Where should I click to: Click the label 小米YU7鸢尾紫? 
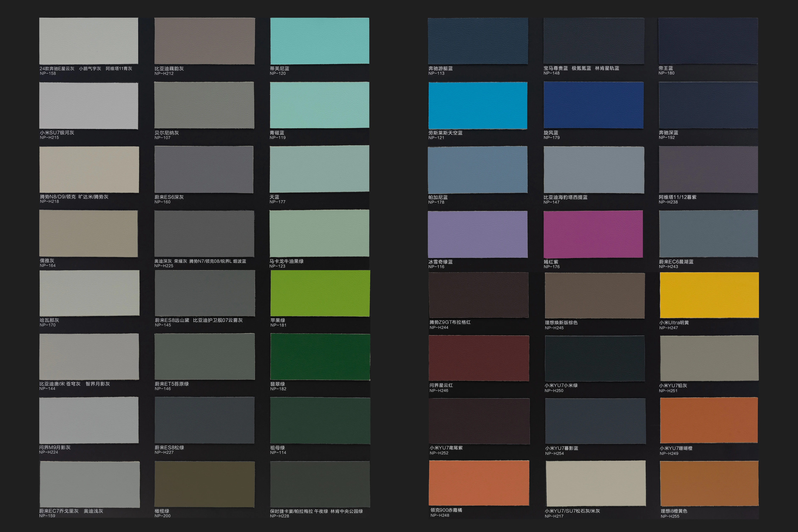click(x=446, y=448)
